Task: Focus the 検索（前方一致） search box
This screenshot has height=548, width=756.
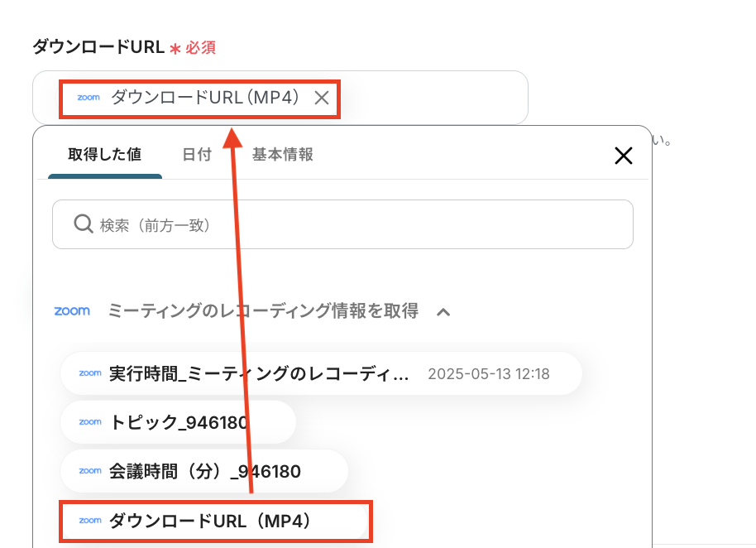Action: pos(356,224)
